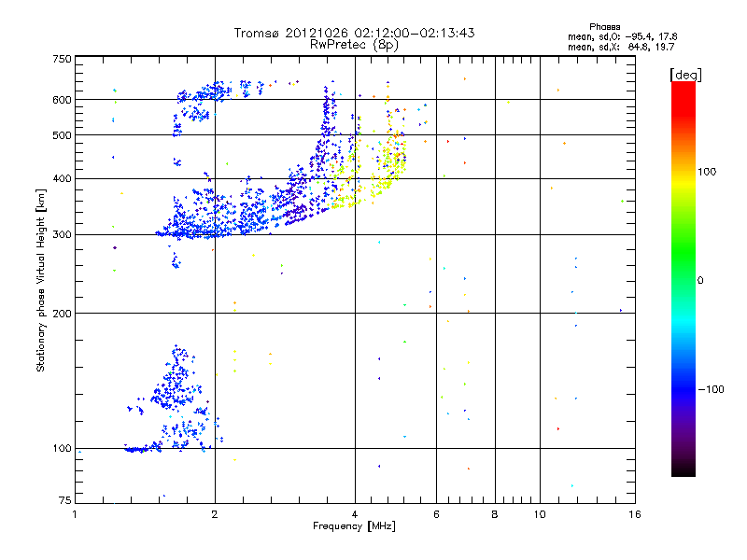This screenshot has height=560, width=747.
Task: Click the y-axis tick label '750'
Action: point(62,59)
